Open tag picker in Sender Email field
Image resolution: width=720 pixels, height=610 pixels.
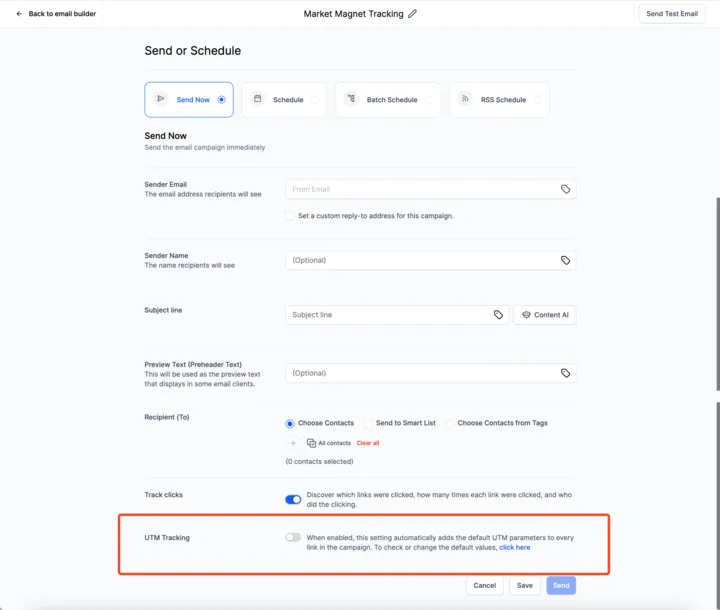point(565,189)
